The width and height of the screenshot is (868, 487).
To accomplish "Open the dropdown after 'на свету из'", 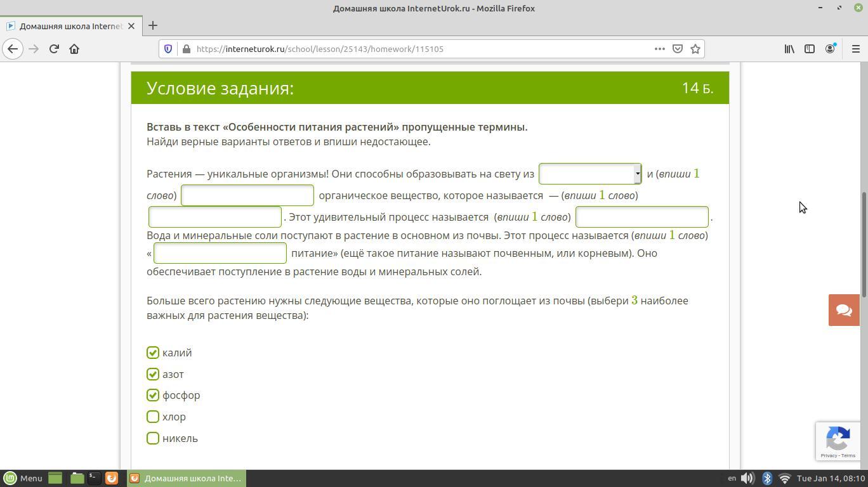I will [x=590, y=174].
